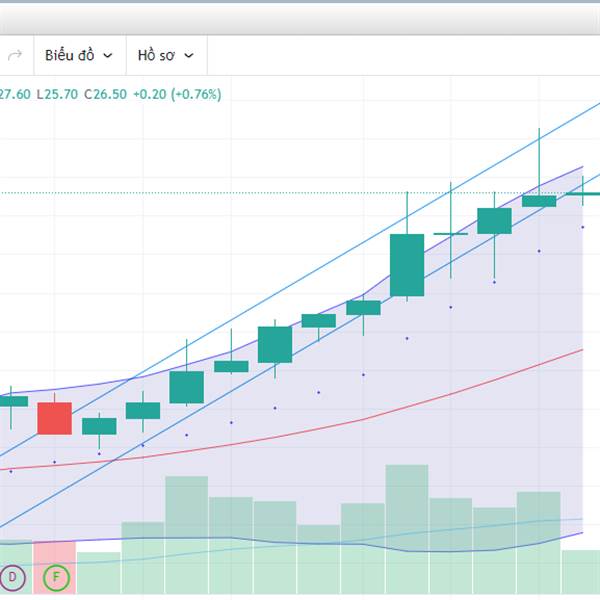The height and width of the screenshot is (600, 600).
Task: Select the last doji candlestick
Action: 583,194
